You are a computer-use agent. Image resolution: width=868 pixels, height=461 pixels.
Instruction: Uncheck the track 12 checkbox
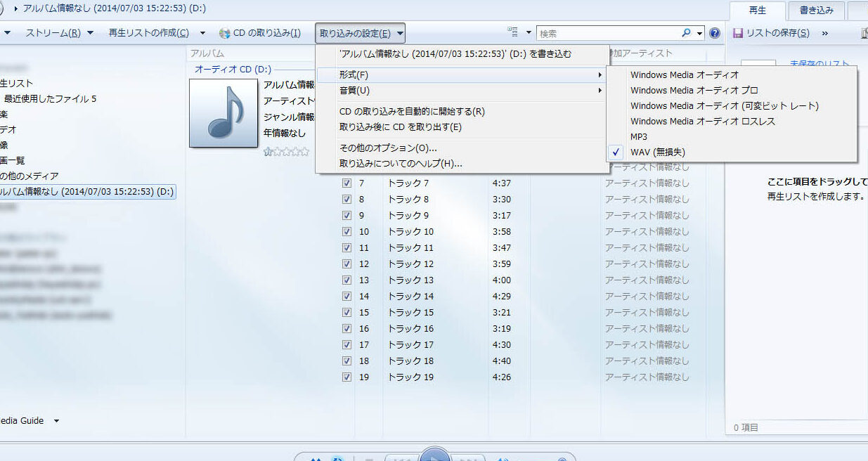click(x=346, y=264)
